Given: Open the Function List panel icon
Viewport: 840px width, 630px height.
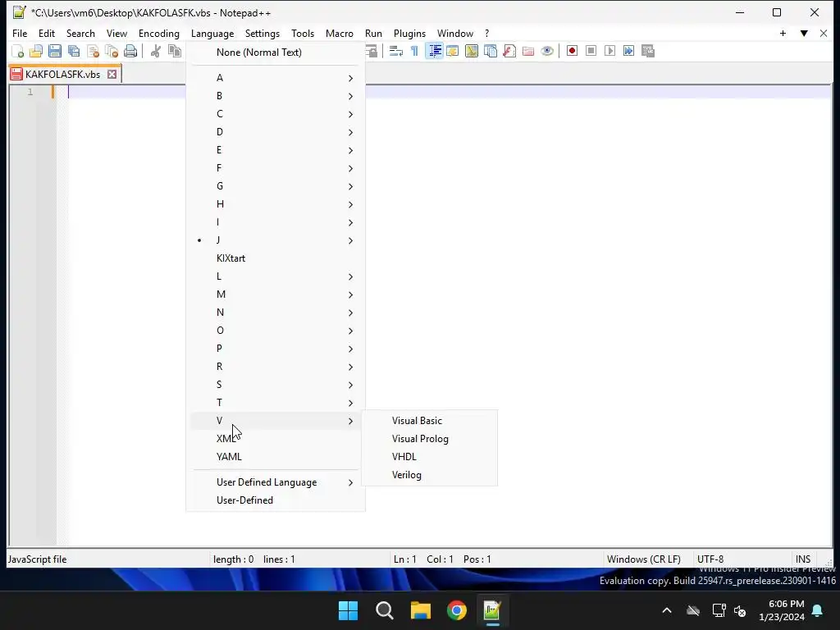Looking at the screenshot, I should (509, 51).
